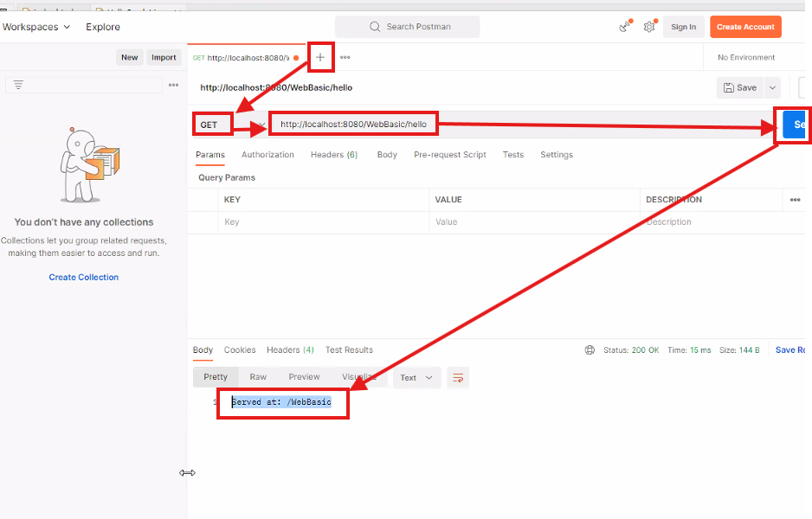Select the response Body tab
Image resolution: width=812 pixels, height=519 pixels.
coord(203,350)
